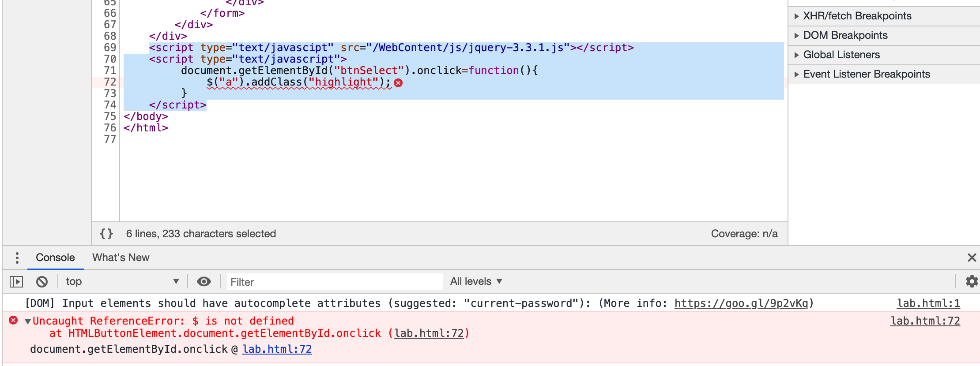Click the console Filter input field
Image resolution: width=980 pixels, height=366 pixels.
335,282
